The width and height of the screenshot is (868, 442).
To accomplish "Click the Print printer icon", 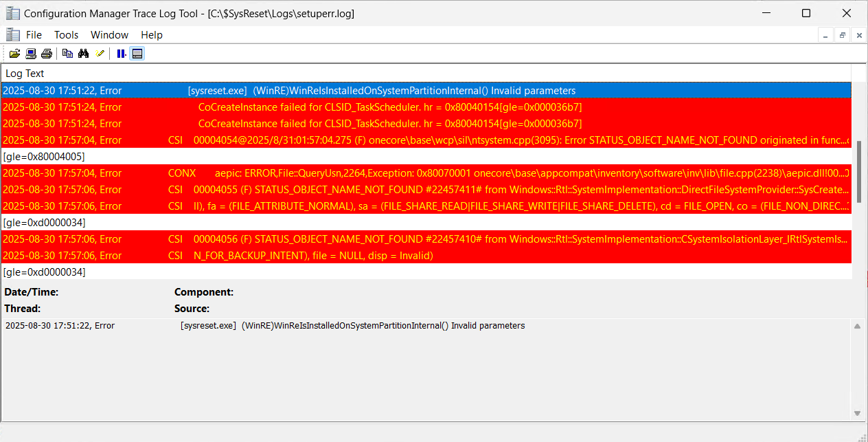I will 47,54.
